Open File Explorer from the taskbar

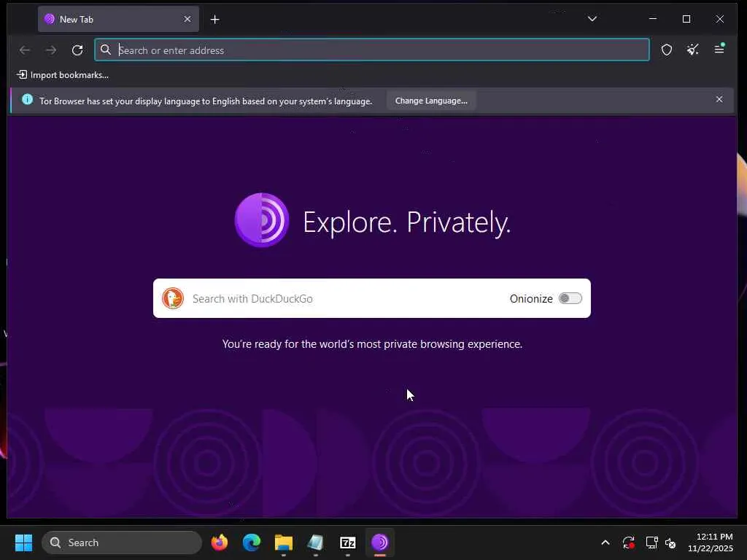tap(284, 542)
